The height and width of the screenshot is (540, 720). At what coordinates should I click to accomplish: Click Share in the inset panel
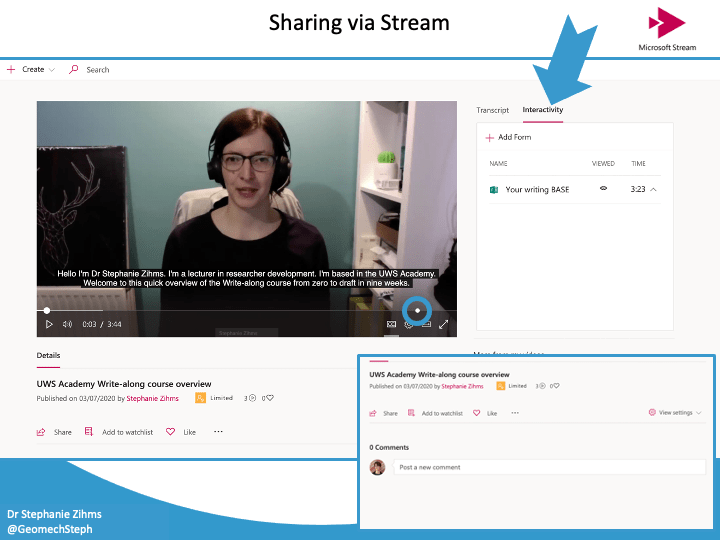390,413
